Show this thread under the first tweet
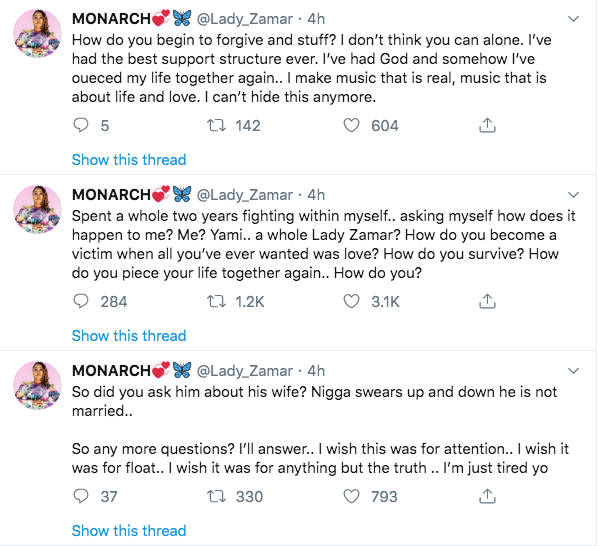This screenshot has height=546, width=601. (x=129, y=160)
